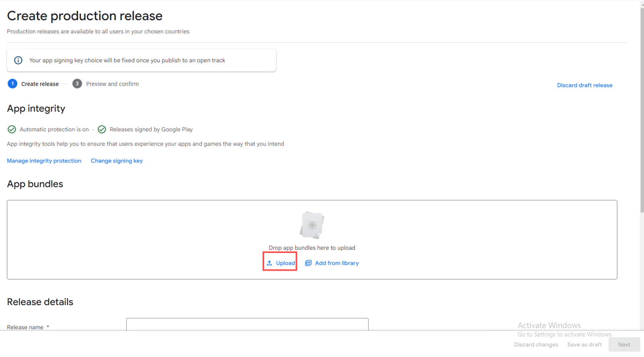Select the Create release step label
Image resolution: width=644 pixels, height=357 pixels.
[x=40, y=84]
